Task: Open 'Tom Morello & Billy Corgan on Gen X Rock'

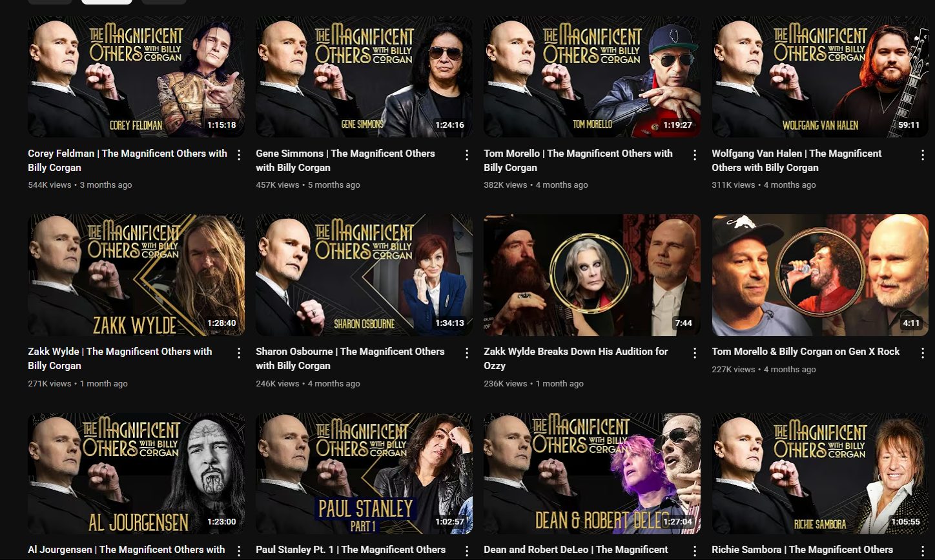Action: pos(806,352)
